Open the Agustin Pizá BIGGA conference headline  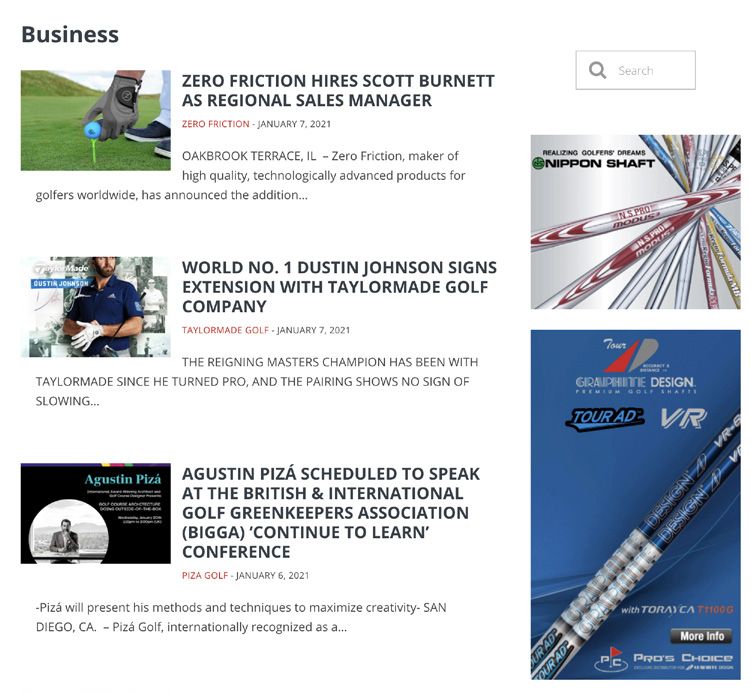[x=330, y=512]
